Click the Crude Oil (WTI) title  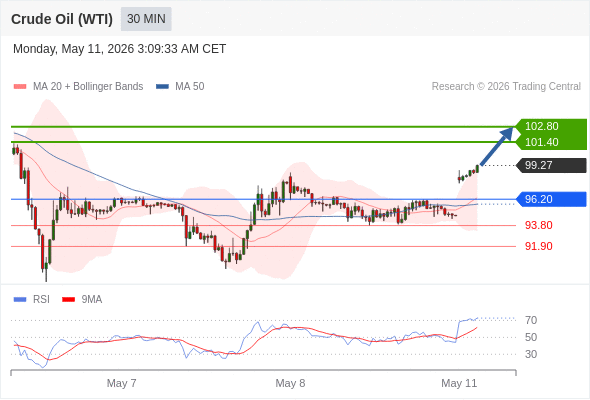[62, 19]
